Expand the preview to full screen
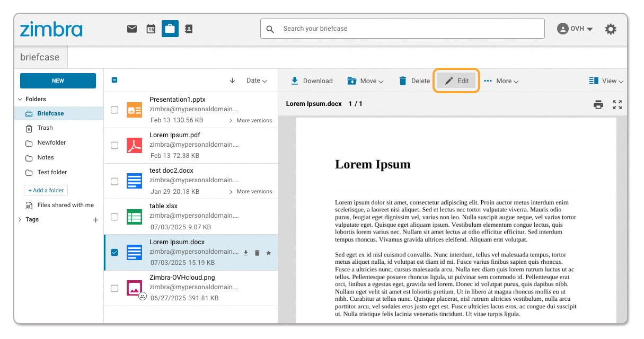The height and width of the screenshot is (339, 644). tap(617, 104)
